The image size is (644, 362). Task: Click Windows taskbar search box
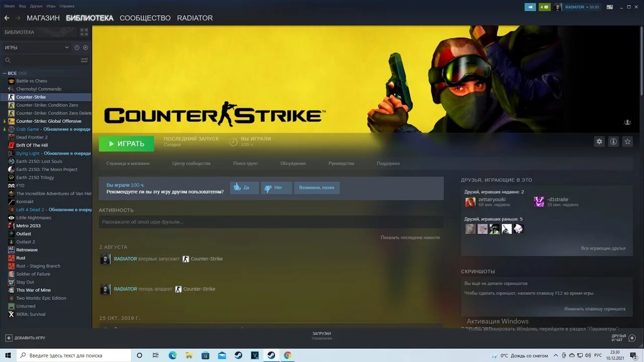point(74,355)
